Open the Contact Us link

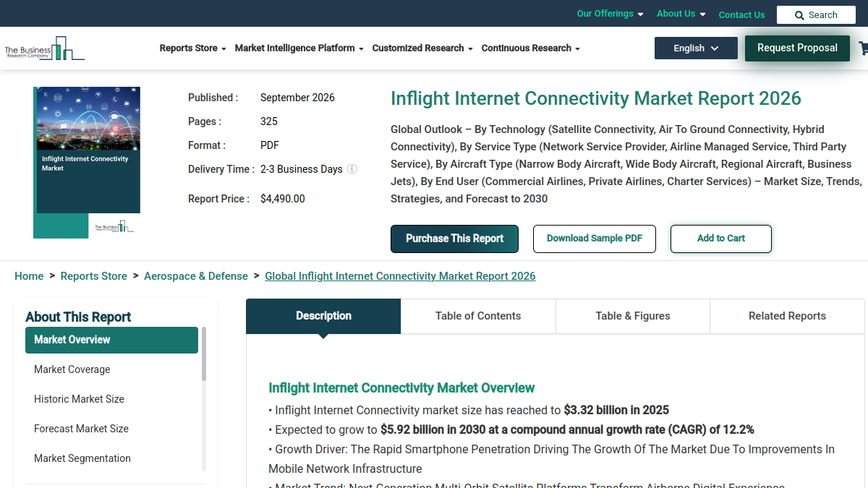tap(741, 14)
